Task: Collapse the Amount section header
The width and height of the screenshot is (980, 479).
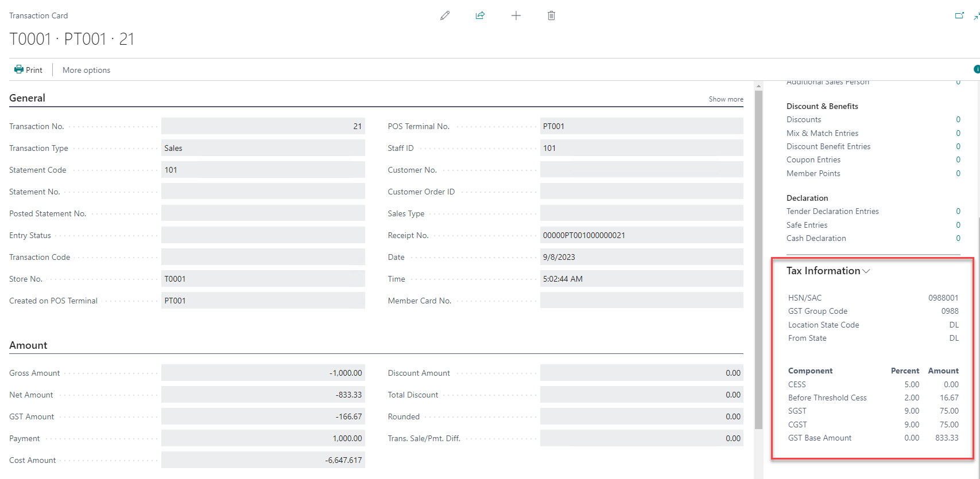Action: pos(28,345)
